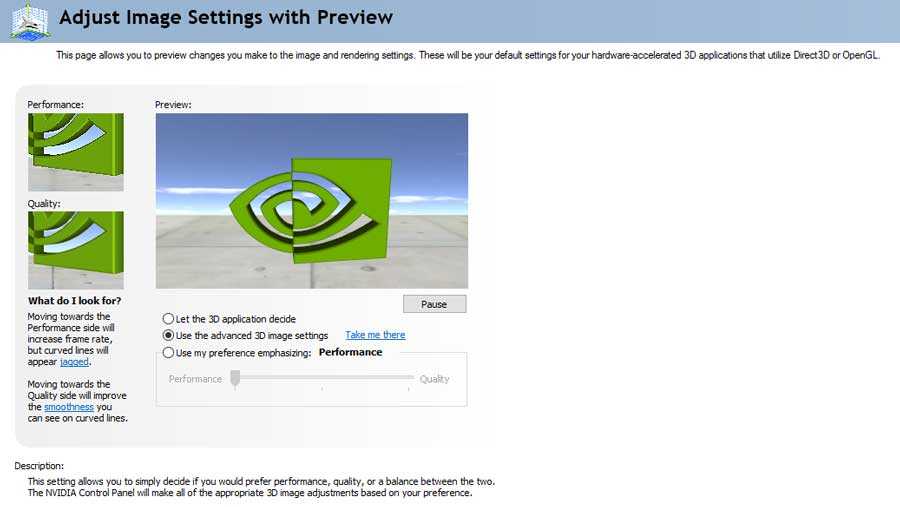Click the 'Adjust Image Settings with Preview' title

[x=226, y=17]
